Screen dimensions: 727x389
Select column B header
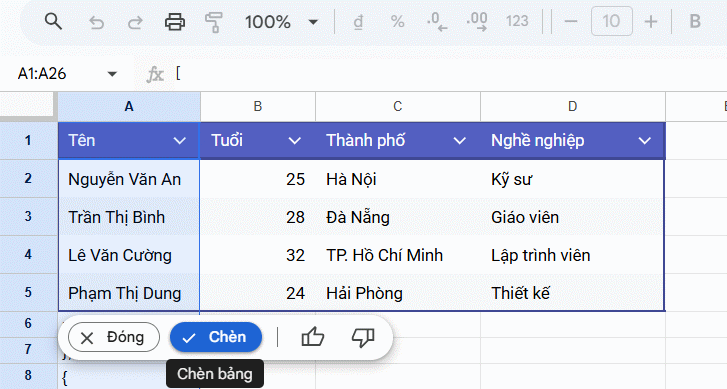click(x=258, y=107)
